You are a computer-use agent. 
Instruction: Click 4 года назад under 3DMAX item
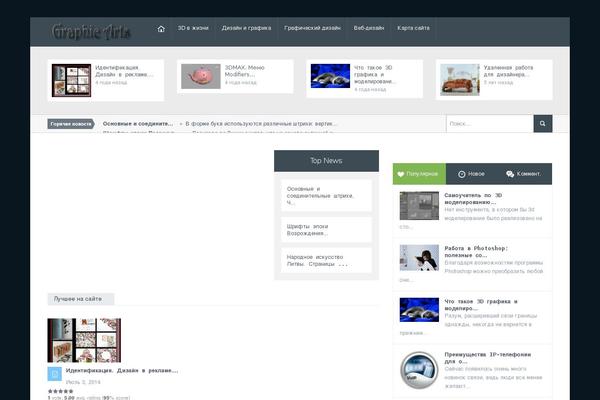click(241, 82)
